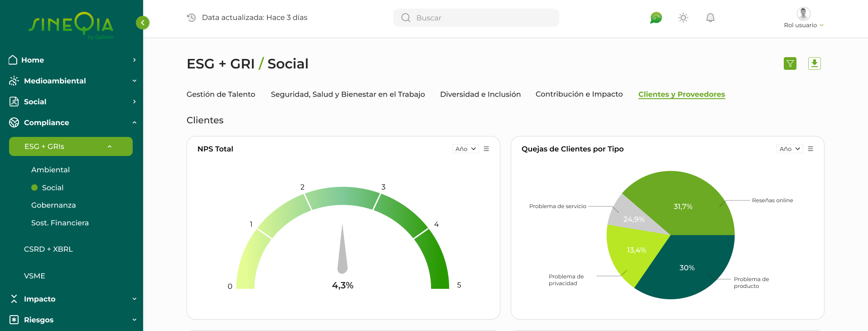The height and width of the screenshot is (331, 868).
Task: Click the gauge value 4,3%
Action: click(x=343, y=285)
